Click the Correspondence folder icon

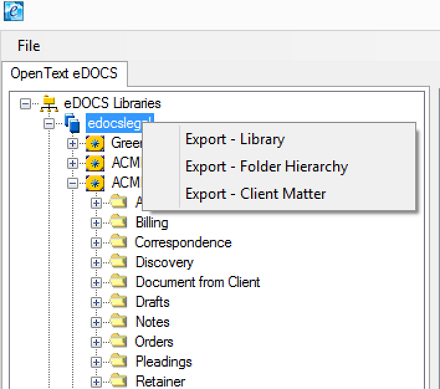119,242
